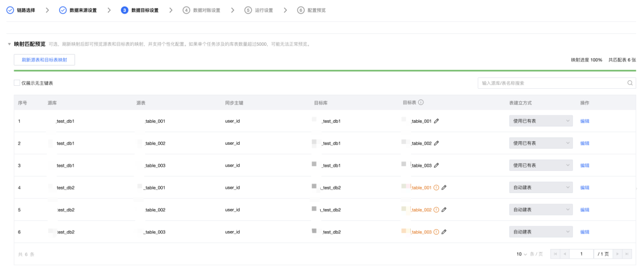This screenshot has height=268, width=644.
Task: Click orange target table name in row 5
Action: (x=422, y=210)
